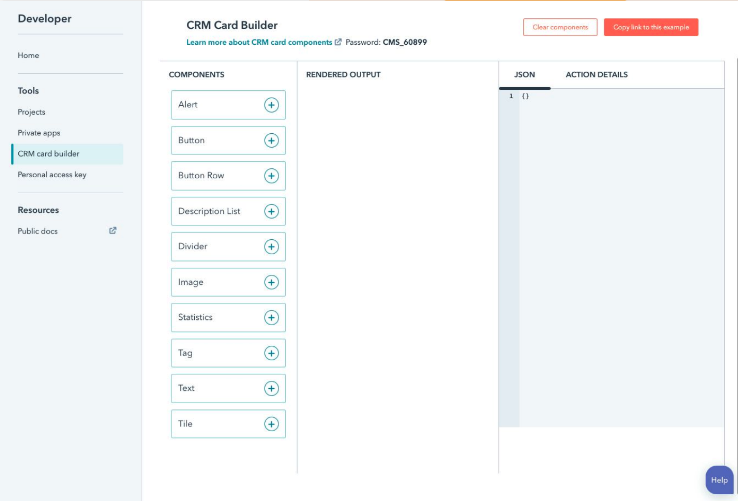738x501 pixels.
Task: Open Learn more about CRM card components link
Action: [x=259, y=42]
